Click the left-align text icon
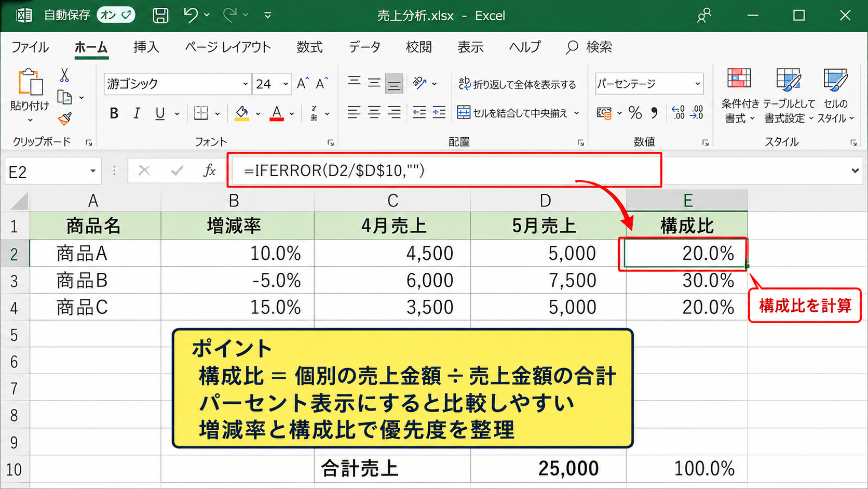The width and height of the screenshot is (868, 489). point(354,112)
